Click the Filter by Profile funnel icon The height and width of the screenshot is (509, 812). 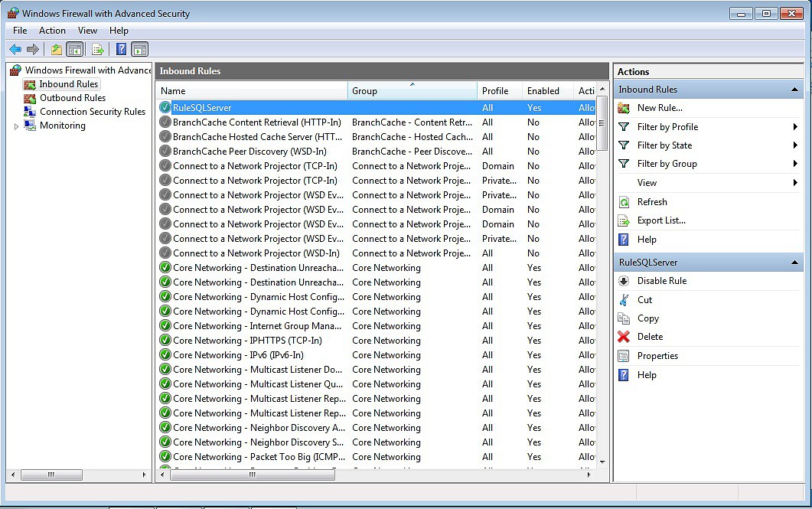[x=624, y=127]
